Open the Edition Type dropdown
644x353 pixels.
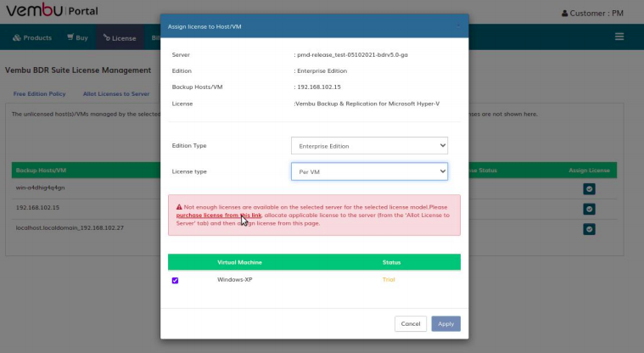click(369, 146)
